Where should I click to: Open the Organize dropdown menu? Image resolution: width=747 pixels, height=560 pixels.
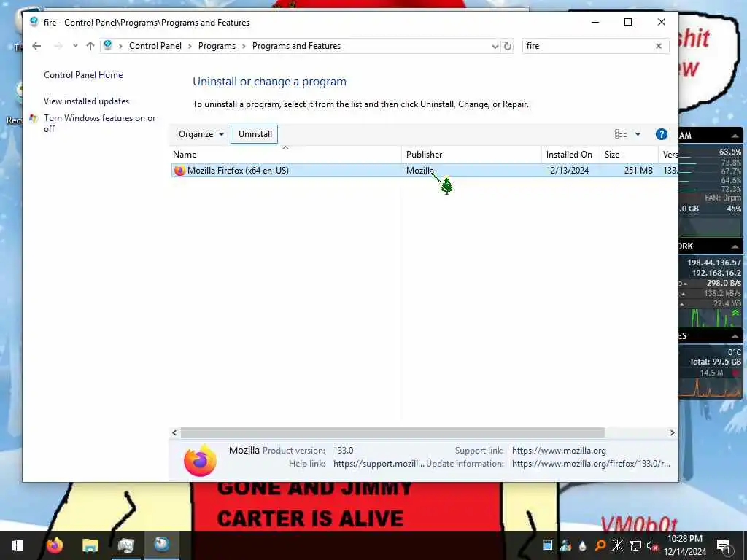pos(201,134)
